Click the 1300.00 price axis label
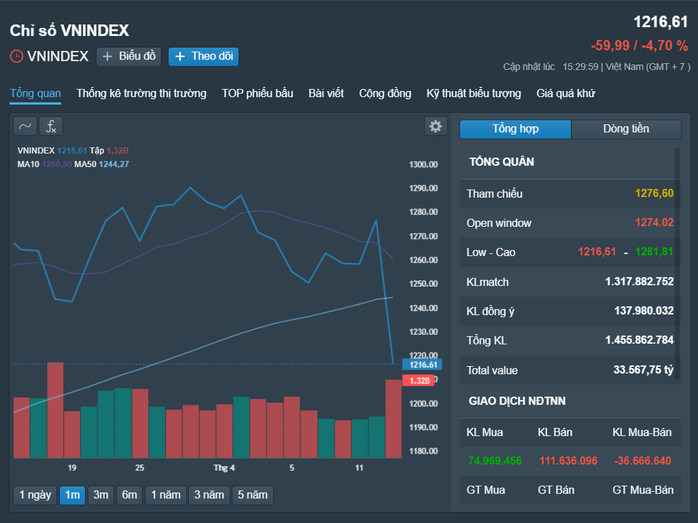 [x=423, y=165]
